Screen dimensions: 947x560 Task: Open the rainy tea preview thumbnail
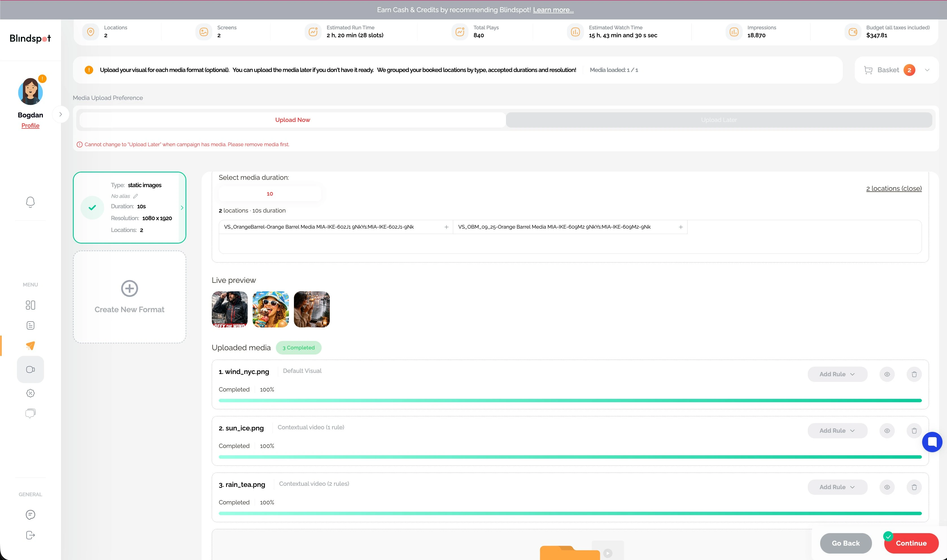click(311, 309)
